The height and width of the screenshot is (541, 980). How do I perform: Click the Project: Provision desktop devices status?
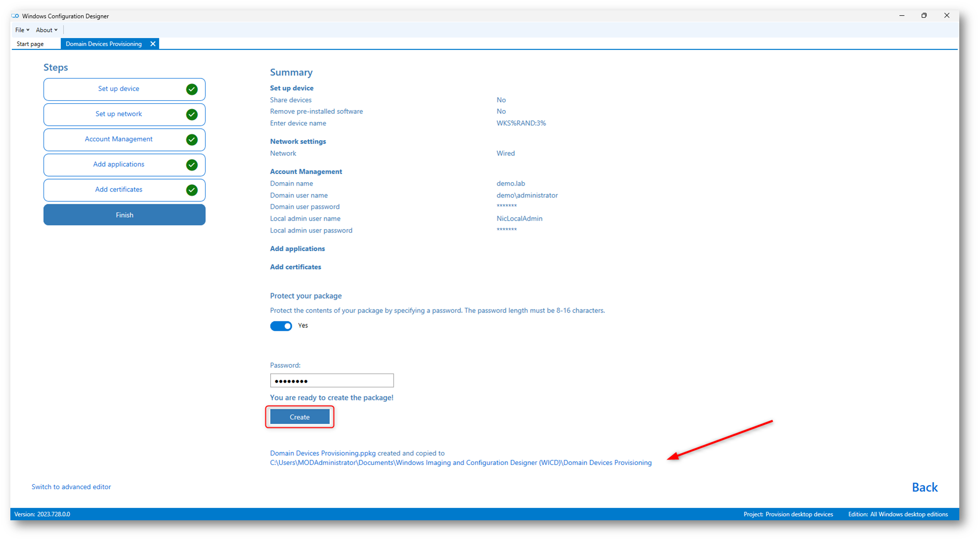tap(788, 514)
